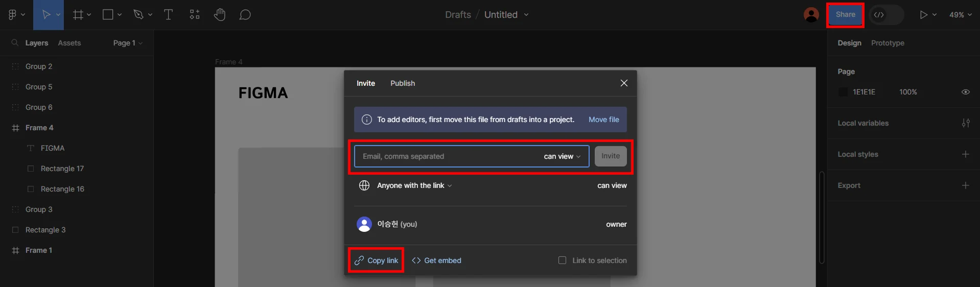Open the Figma main menu icon

pyautogui.click(x=12, y=15)
